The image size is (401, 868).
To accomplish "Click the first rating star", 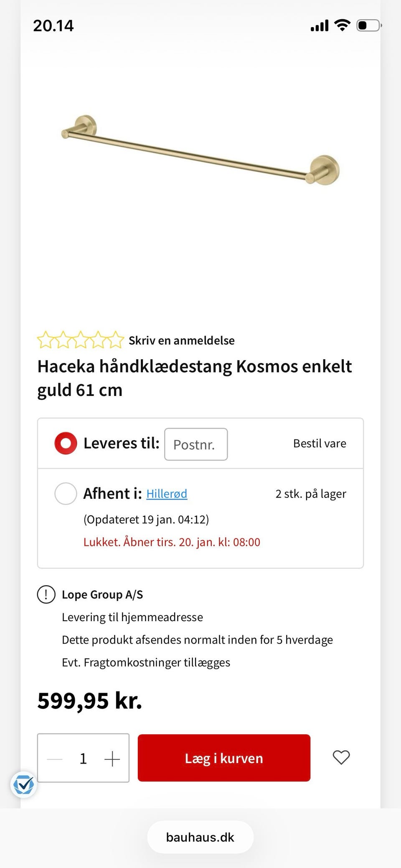I will [45, 340].
